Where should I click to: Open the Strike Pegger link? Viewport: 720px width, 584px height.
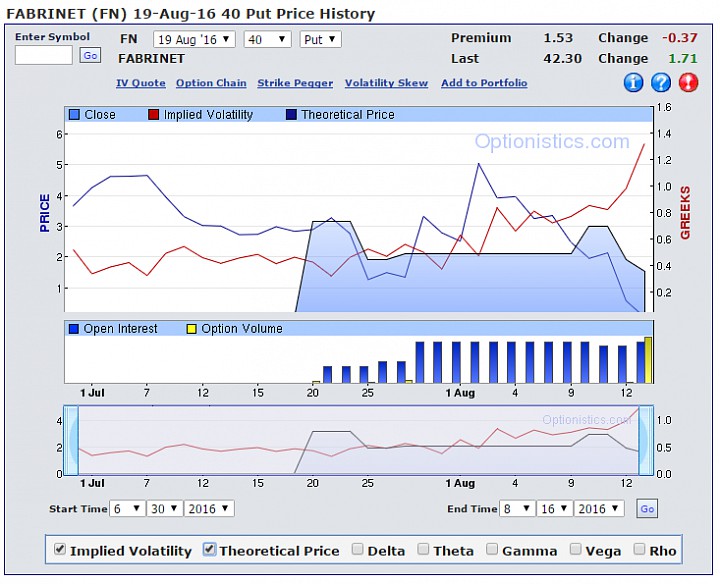295,83
